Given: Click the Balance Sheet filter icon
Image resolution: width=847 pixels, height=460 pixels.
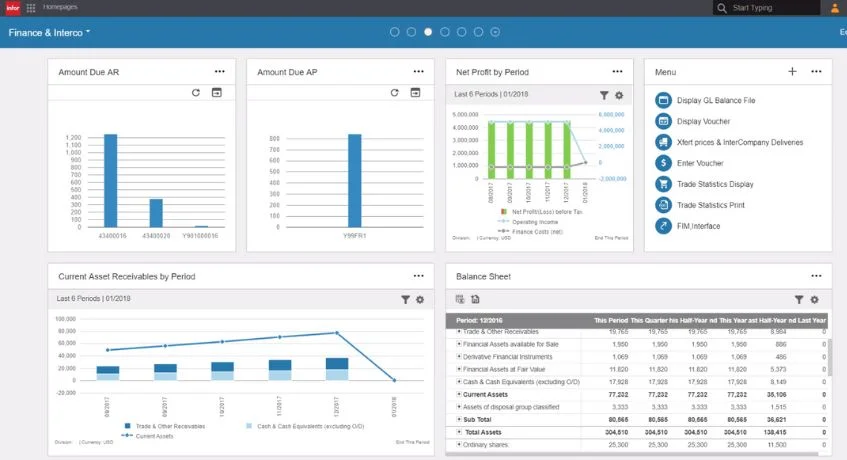Looking at the screenshot, I should click(x=799, y=300).
